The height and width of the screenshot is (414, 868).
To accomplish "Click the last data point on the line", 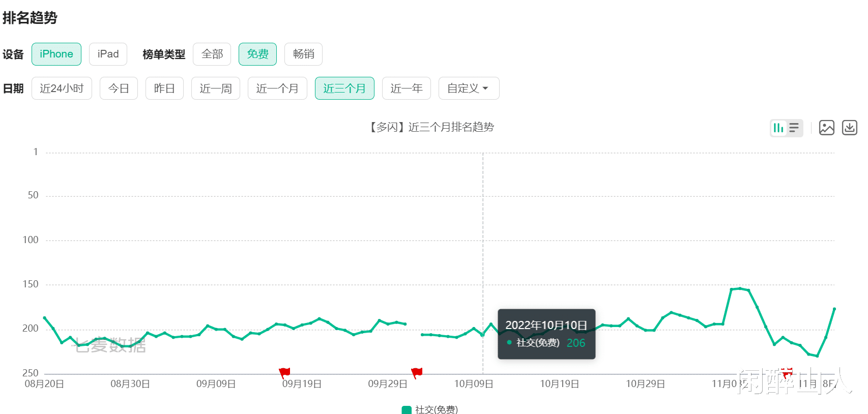I will [834, 309].
